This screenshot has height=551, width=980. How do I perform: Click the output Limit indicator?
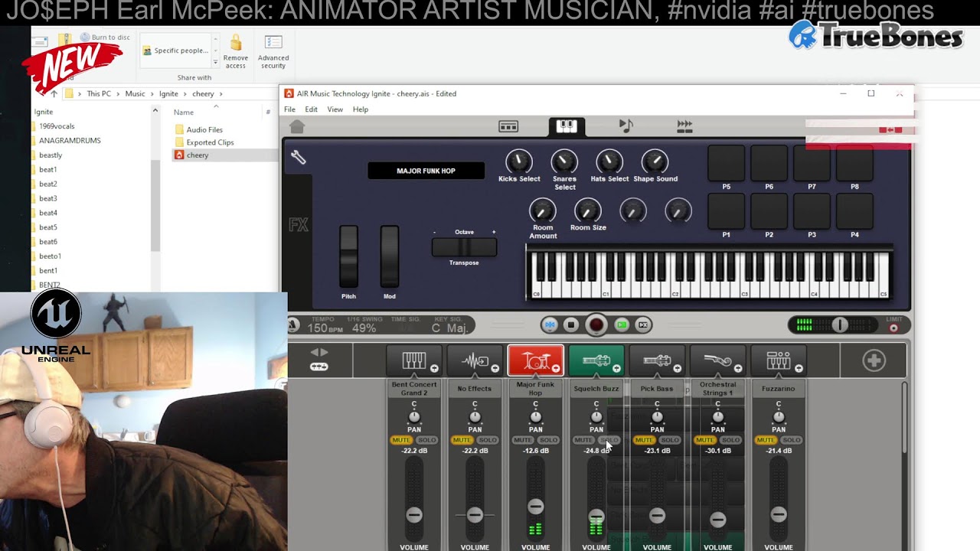click(893, 327)
